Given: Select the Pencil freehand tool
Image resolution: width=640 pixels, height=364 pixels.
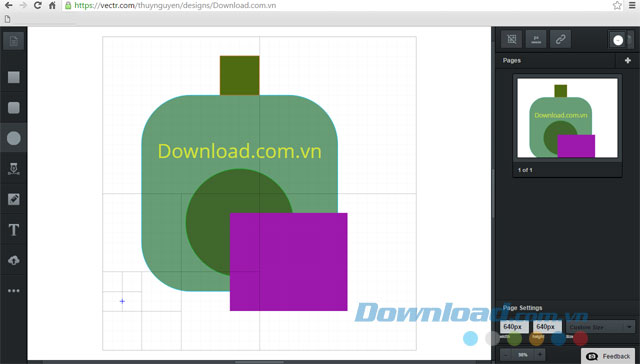Looking at the screenshot, I should click(13, 199).
